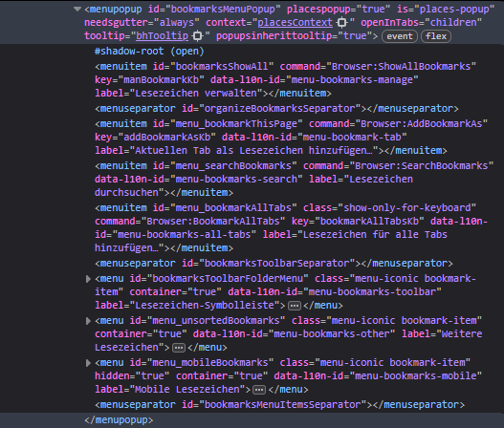
Task: Click class value "show-only-for-keyboard"
Action: coord(406,208)
